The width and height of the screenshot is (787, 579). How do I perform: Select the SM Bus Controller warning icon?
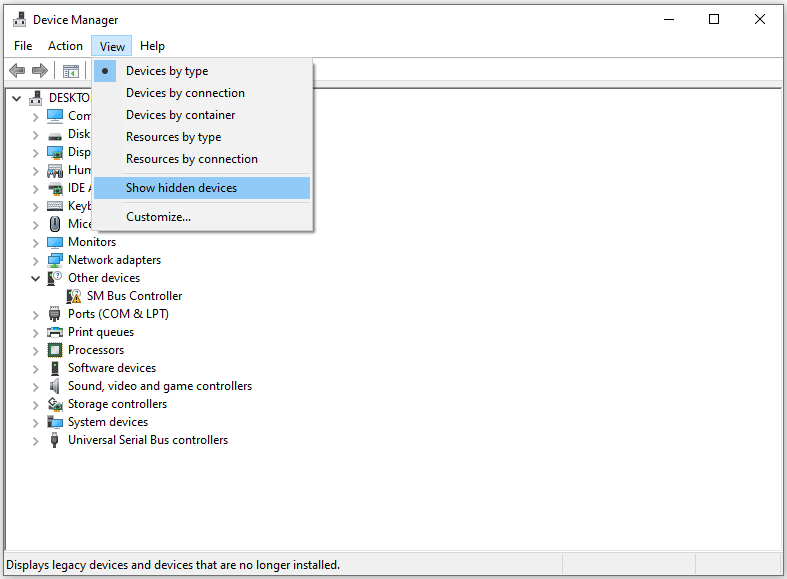74,296
